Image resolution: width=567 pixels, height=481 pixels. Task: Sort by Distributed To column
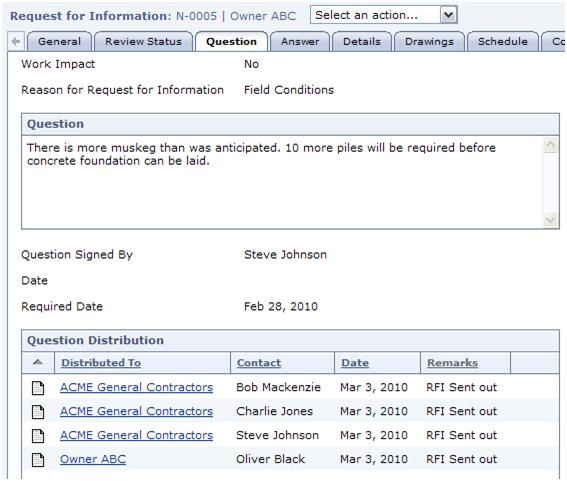pyautogui.click(x=101, y=363)
